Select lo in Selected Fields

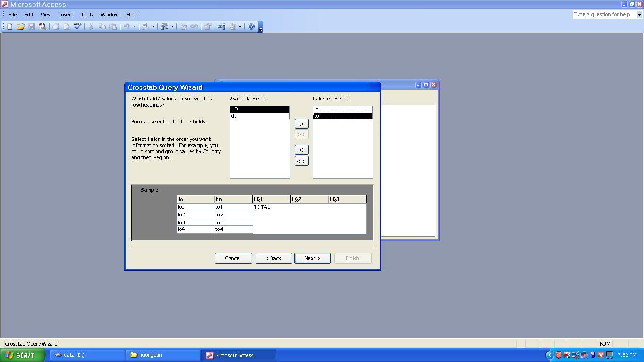pos(343,109)
